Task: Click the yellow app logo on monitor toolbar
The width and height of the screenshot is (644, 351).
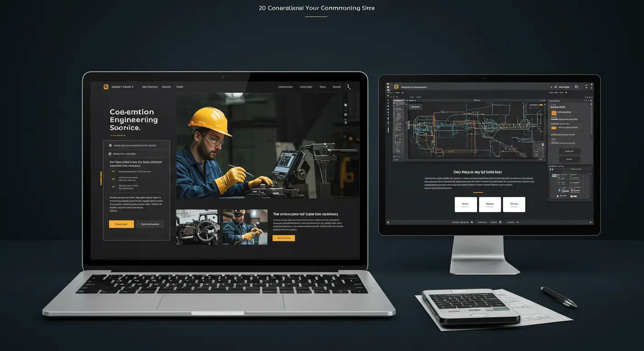Action: [x=396, y=86]
